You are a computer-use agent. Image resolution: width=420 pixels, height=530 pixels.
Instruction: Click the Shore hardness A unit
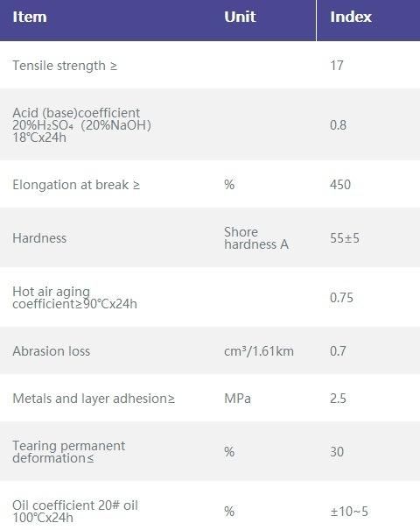256,238
